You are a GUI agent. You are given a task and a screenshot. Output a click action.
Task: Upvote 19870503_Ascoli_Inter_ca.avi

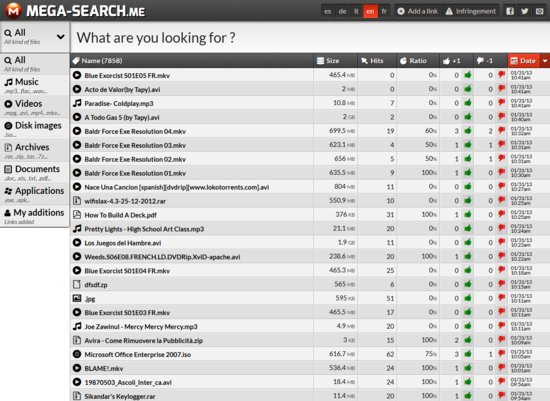pos(468,382)
